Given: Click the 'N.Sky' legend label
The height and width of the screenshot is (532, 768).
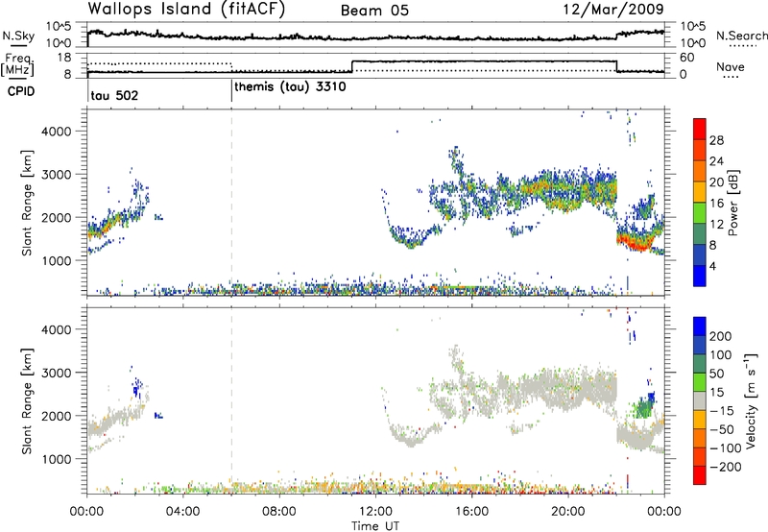Looking at the screenshot, I should pyautogui.click(x=18, y=36).
